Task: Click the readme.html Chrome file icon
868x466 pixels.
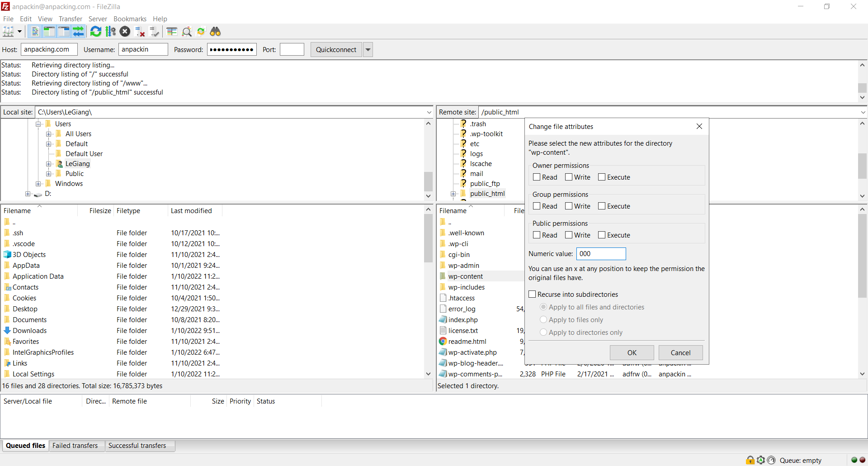Action: point(443,342)
